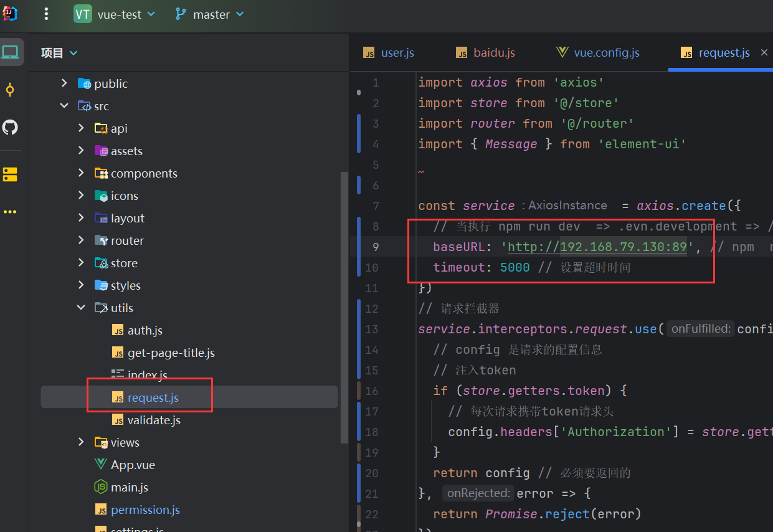The image size is (773, 532).
Task: Open the baseURL http link in code
Action: coord(596,247)
